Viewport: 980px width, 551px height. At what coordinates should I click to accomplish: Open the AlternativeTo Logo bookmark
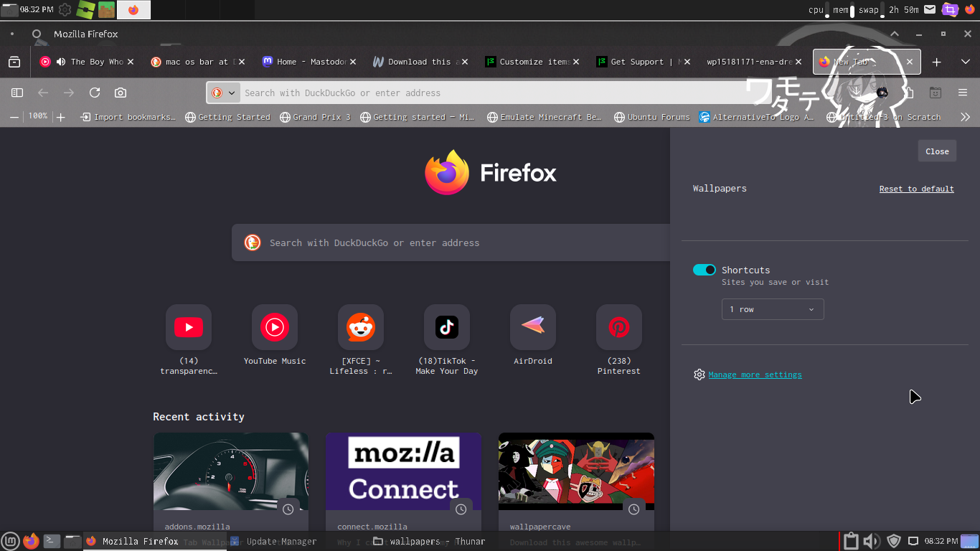pos(756,117)
